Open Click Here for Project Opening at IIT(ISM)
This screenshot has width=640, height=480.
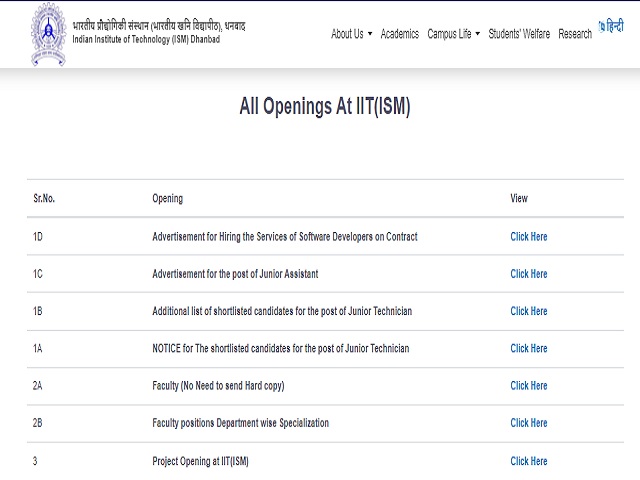(x=529, y=461)
